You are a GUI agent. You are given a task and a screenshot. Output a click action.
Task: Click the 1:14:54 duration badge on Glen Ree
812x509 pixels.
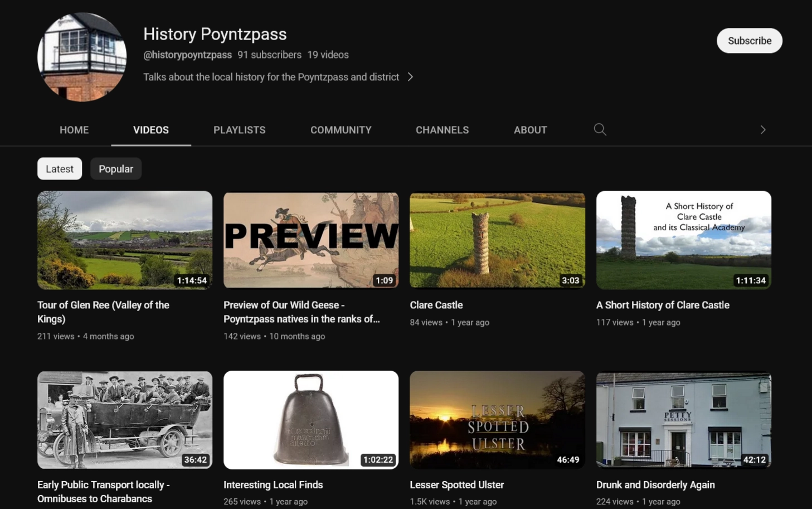tap(192, 280)
